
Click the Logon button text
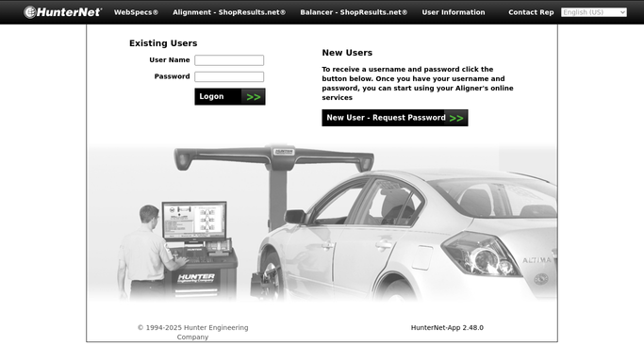(211, 96)
